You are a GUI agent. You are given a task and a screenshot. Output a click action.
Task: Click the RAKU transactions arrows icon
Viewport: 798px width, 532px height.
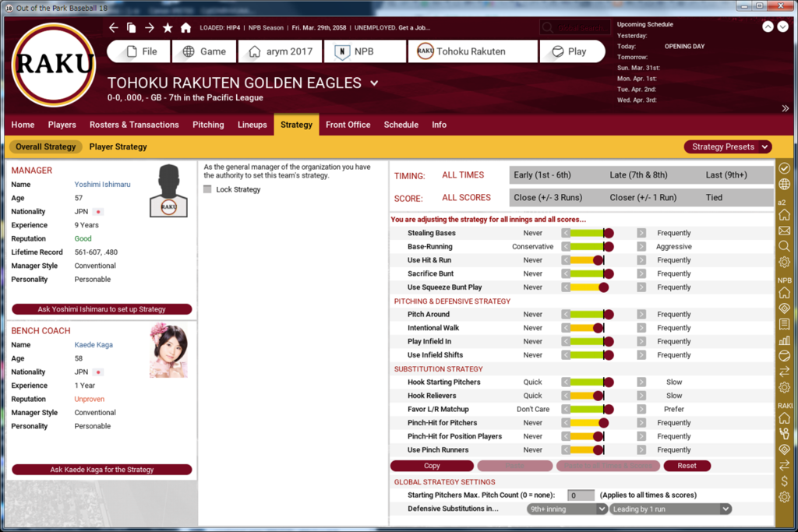(x=784, y=465)
